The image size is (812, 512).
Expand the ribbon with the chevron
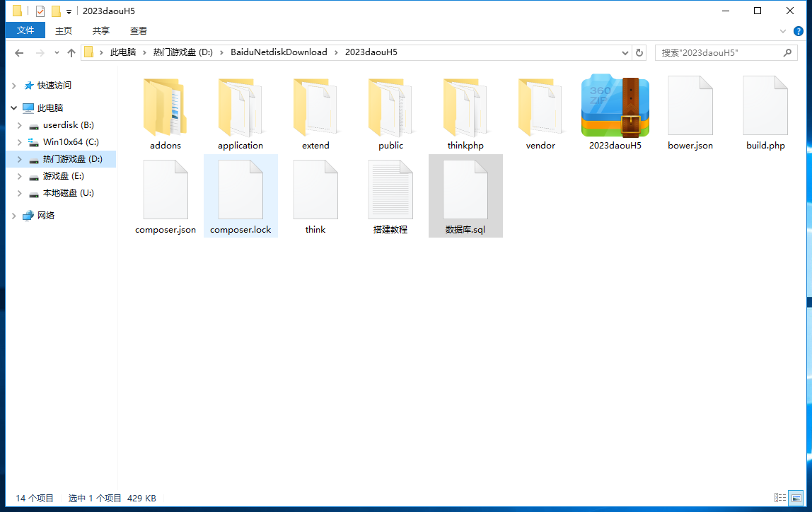[783, 30]
